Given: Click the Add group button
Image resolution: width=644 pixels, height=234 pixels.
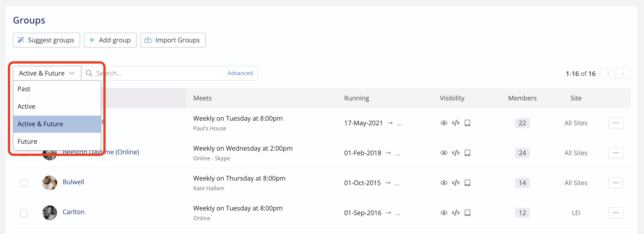Looking at the screenshot, I should point(110,40).
